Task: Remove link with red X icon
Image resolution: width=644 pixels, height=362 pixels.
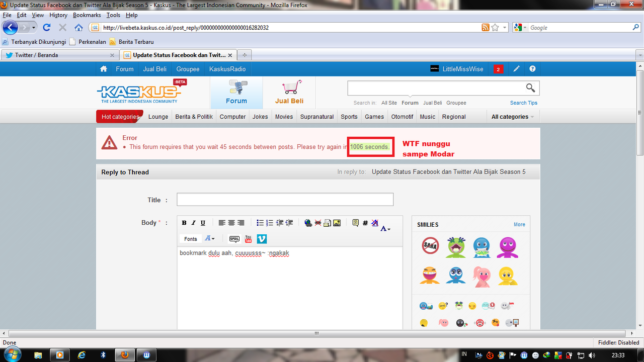Action: click(x=318, y=223)
